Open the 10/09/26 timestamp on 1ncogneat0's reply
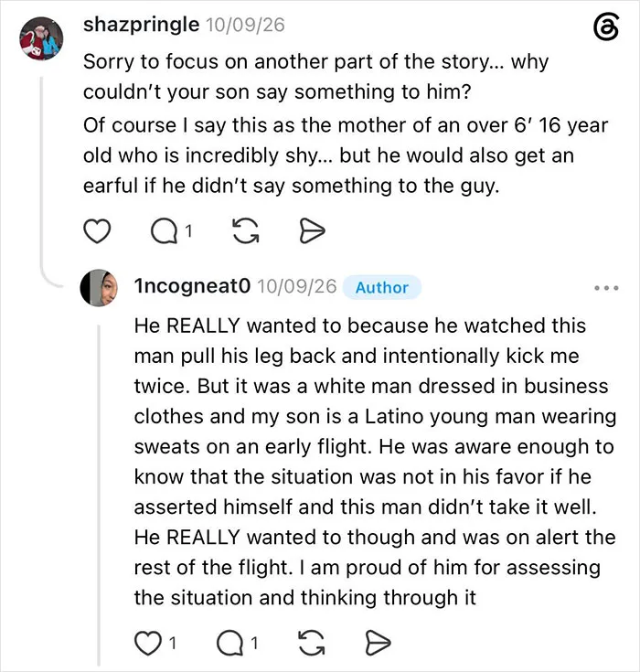Viewport: 640px width, 672px height. tap(297, 286)
